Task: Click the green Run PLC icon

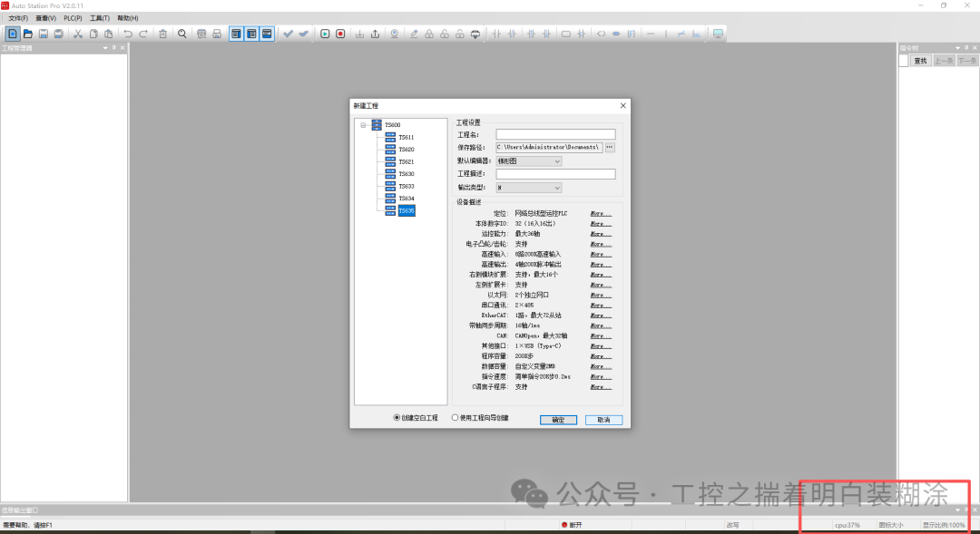Action: click(x=325, y=34)
